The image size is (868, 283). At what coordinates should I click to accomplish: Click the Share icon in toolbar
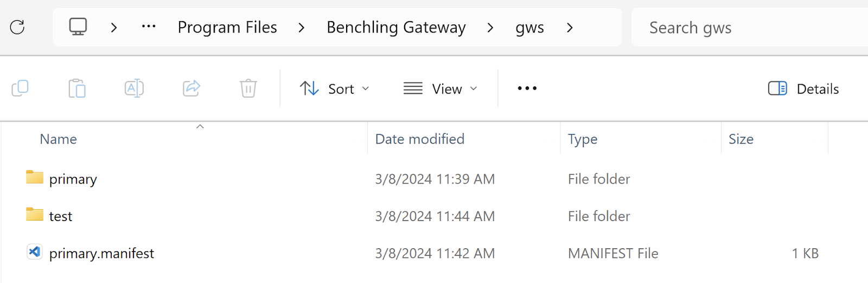tap(192, 88)
